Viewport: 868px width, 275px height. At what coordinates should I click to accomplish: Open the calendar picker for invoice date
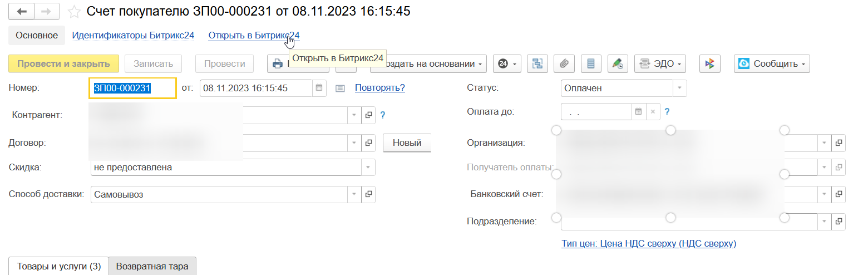319,88
